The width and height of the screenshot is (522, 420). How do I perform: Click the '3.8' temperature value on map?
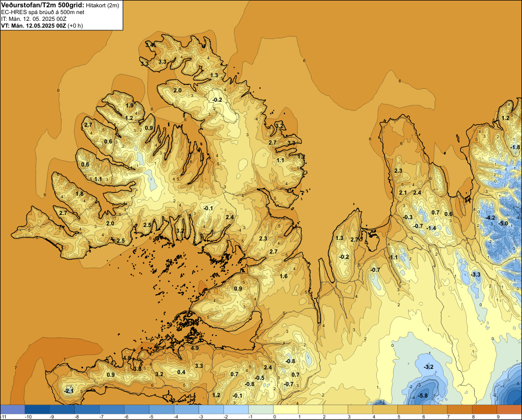[137, 369]
